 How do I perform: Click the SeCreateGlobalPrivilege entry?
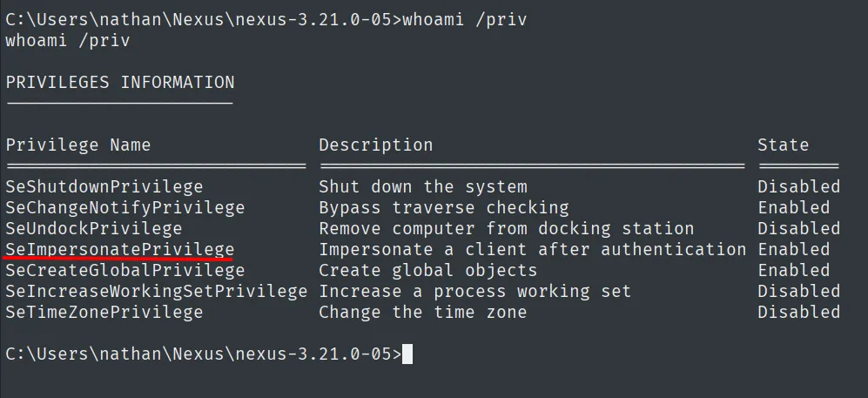(x=125, y=271)
